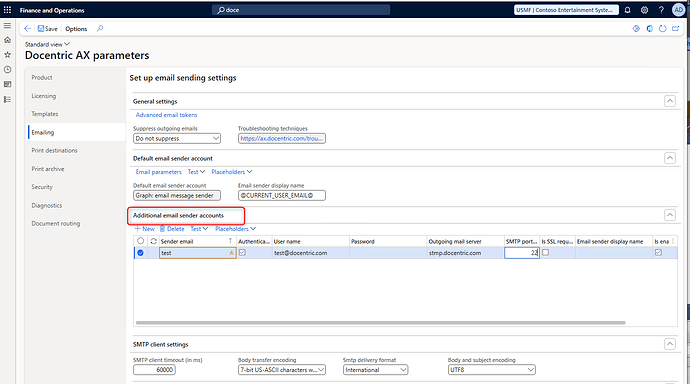Open the USMF company picker
690x384 pixels.
(566, 10)
